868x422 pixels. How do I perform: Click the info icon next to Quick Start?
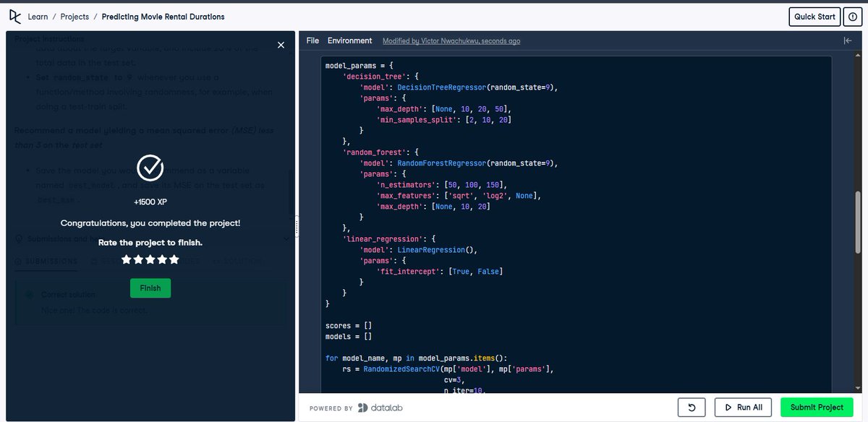[852, 17]
